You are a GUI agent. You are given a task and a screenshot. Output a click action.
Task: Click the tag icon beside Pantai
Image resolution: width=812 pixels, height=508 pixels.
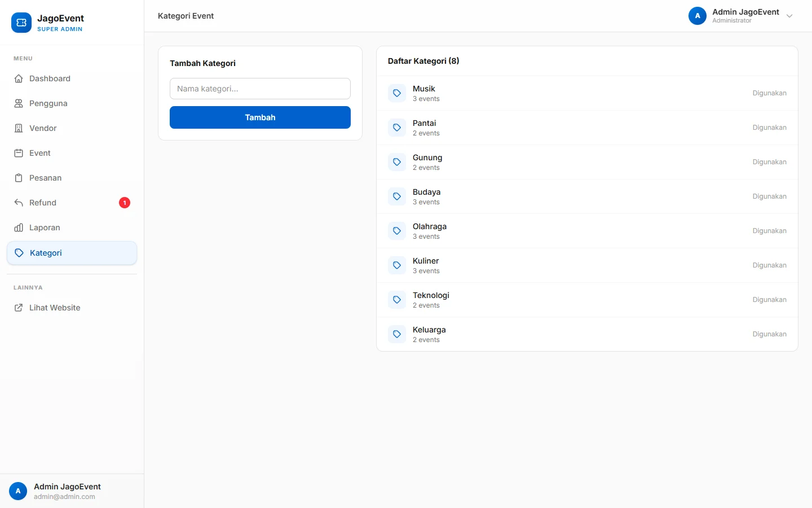click(397, 128)
